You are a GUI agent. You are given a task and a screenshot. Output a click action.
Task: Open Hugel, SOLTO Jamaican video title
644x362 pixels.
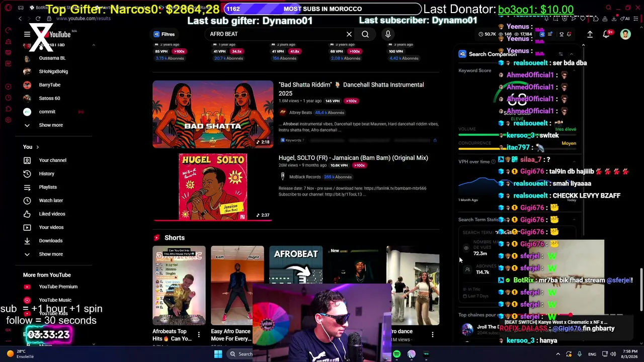(353, 158)
